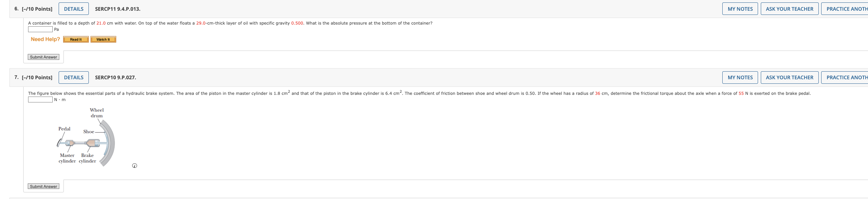Select ASK YOUR TEACHER on question 7
868x199 pixels.
click(790, 78)
